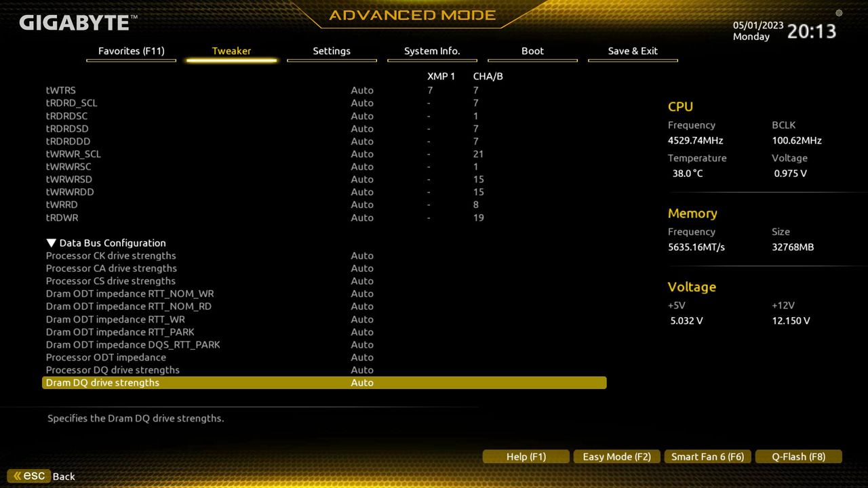Open Auto value for RTT_PARK
Viewport: 868px width, 488px height.
coord(362,332)
